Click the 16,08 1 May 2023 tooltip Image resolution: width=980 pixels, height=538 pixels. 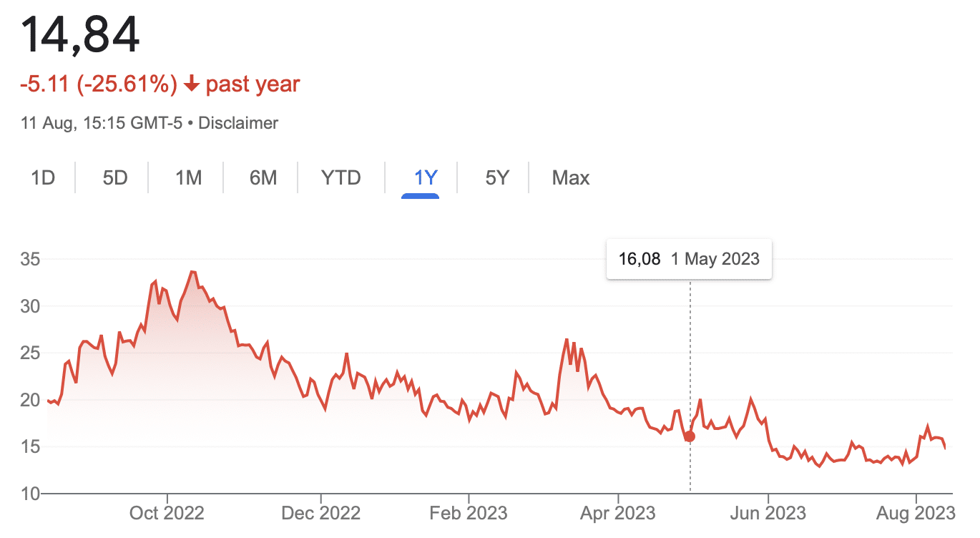689,259
